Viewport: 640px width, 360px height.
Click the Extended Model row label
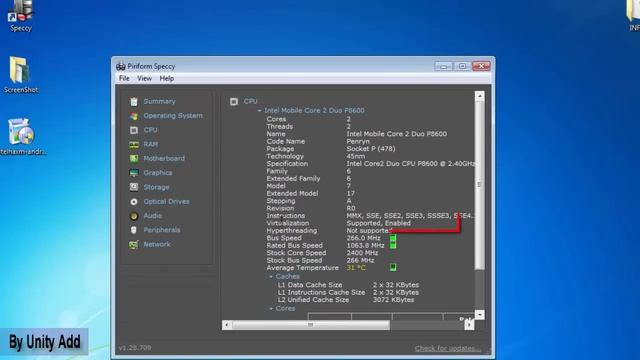coord(292,193)
